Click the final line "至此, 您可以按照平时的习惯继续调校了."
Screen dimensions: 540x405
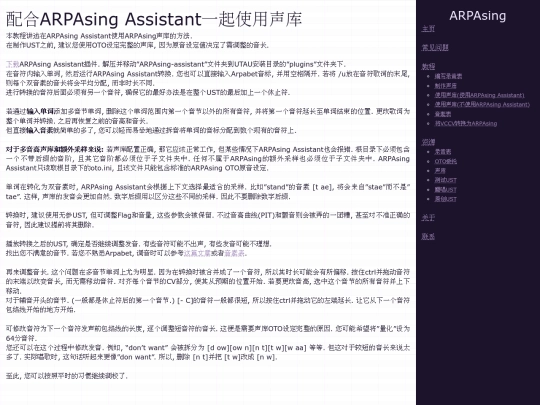67,376
